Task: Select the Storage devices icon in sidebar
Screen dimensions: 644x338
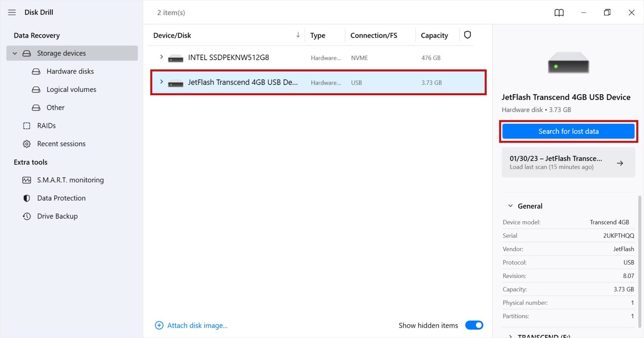Action: pos(26,53)
